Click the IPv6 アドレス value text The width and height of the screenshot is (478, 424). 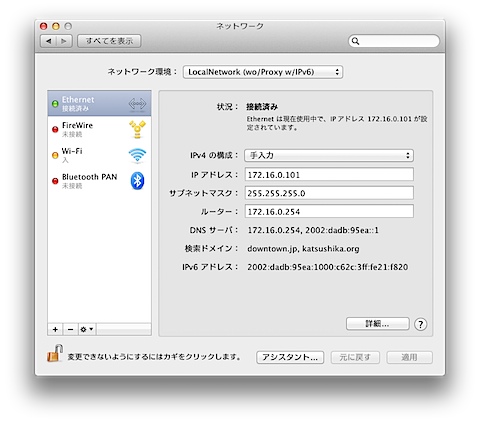click(x=328, y=267)
